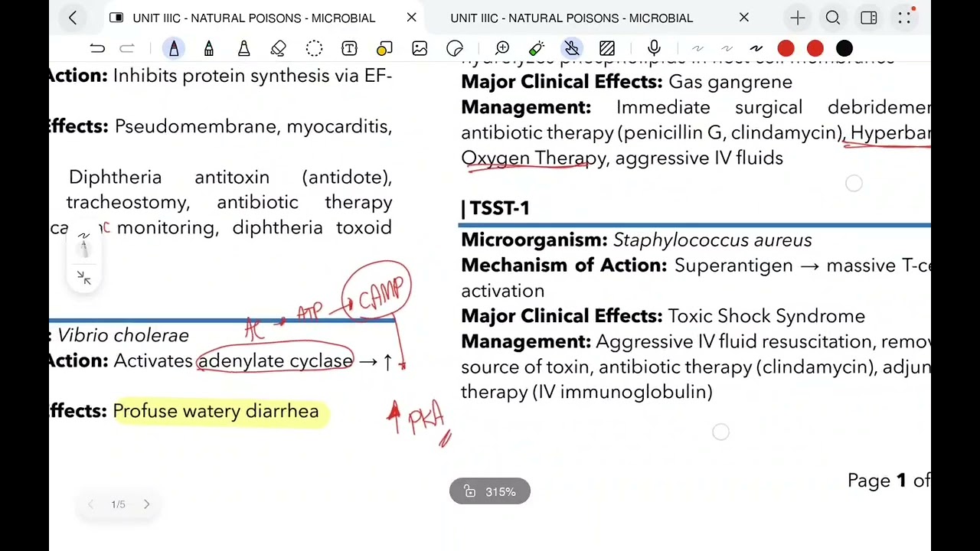
Task: Undo the last stroke
Action: tap(97, 49)
